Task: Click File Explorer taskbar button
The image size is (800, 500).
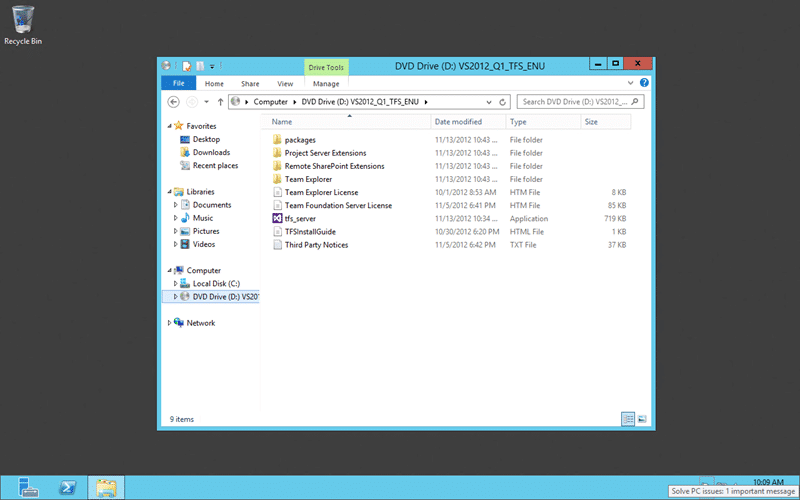Action: 106,487
